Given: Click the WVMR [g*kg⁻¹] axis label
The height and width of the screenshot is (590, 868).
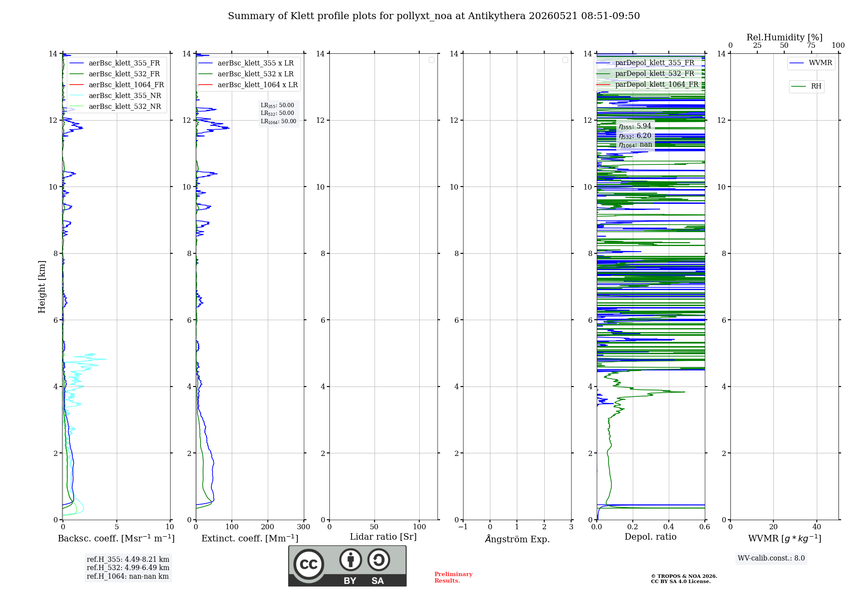Looking at the screenshot, I should click(x=785, y=538).
